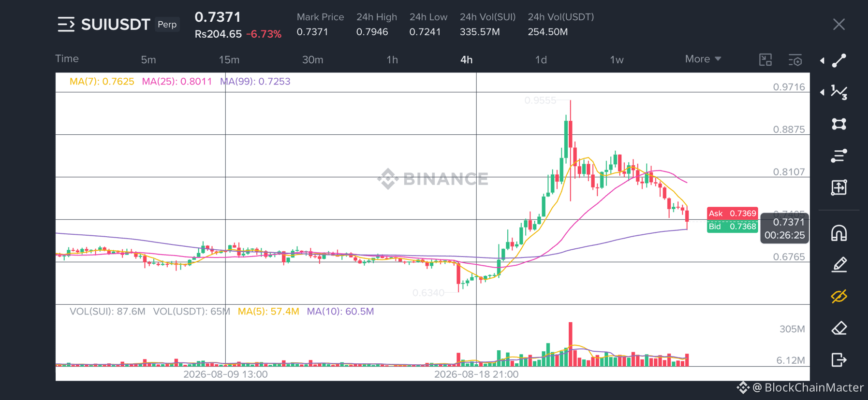Click the -6.73% price change
Screen dimensions: 868x400
pos(264,34)
